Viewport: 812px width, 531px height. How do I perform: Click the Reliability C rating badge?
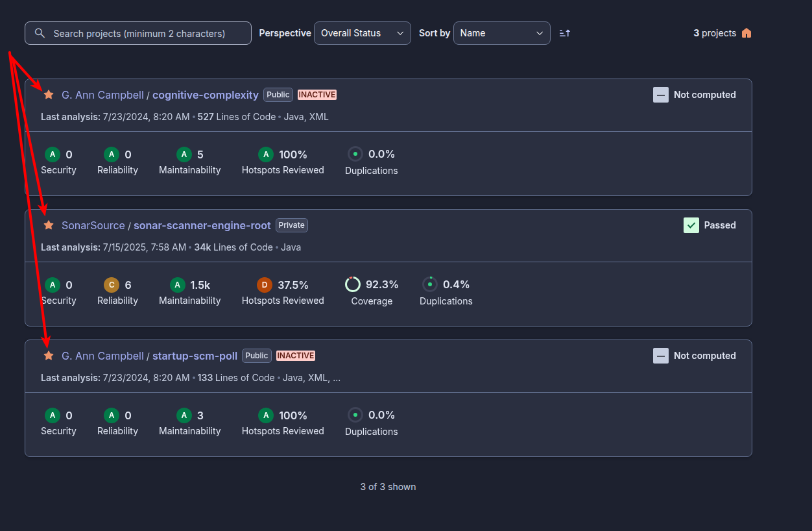click(x=112, y=285)
